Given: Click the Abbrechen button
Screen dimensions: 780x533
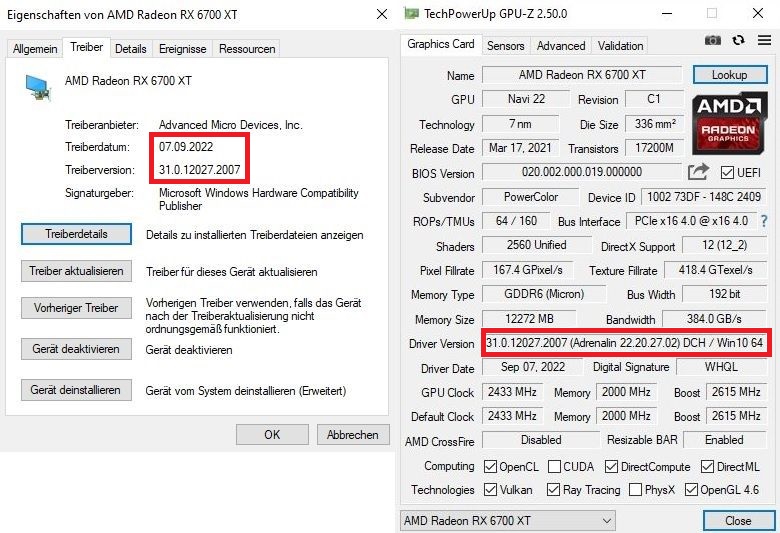Looking at the screenshot, I should (x=353, y=434).
